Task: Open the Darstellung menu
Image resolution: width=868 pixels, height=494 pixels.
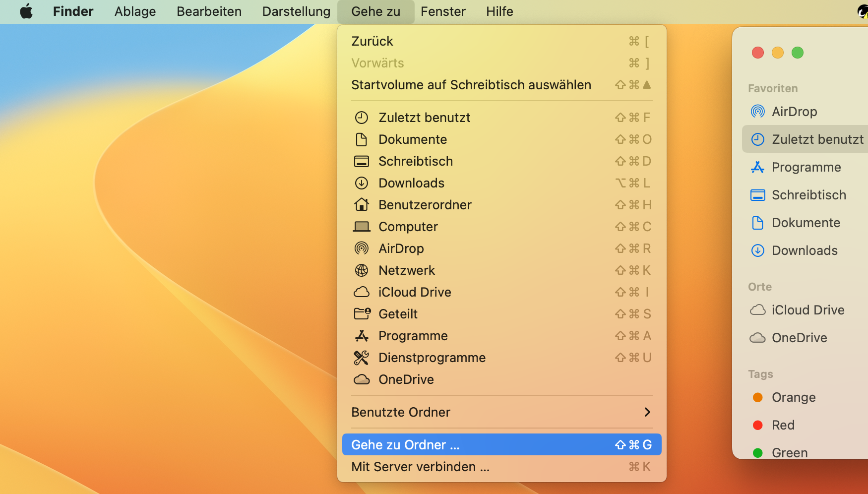Action: [296, 11]
